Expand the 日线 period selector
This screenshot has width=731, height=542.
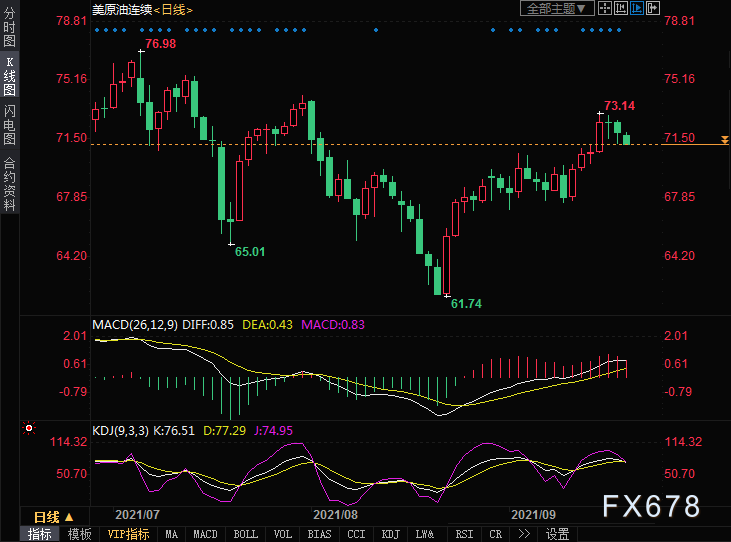(54, 517)
